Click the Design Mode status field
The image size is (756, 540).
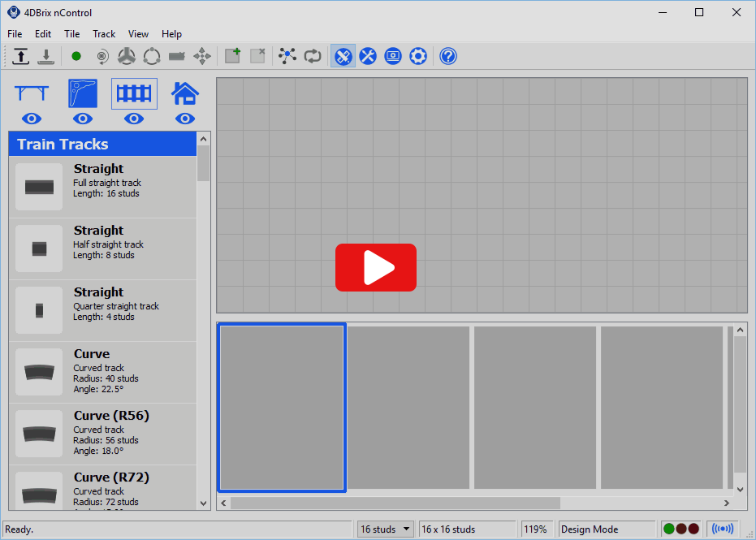[607, 529]
